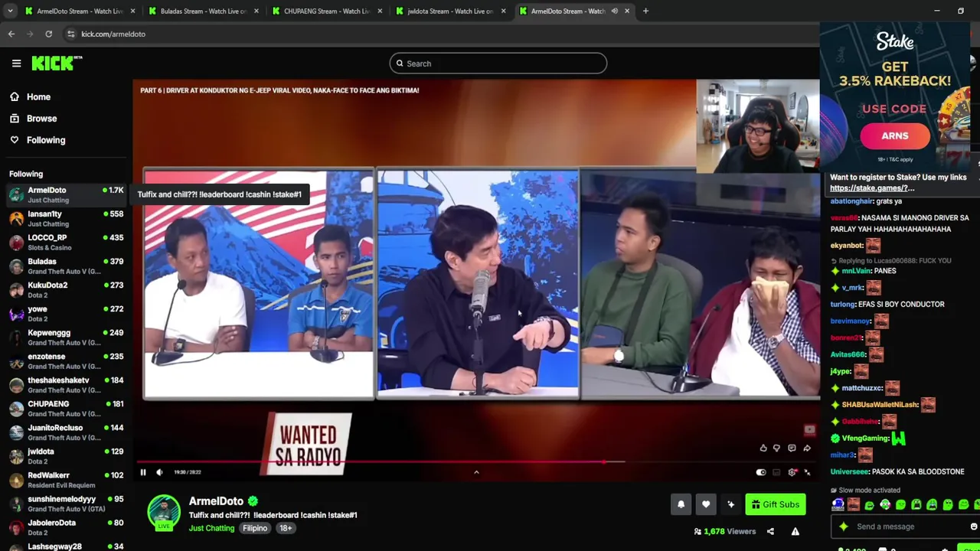Toggle the autoplay switch in player
Image resolution: width=980 pixels, height=551 pixels.
click(761, 472)
